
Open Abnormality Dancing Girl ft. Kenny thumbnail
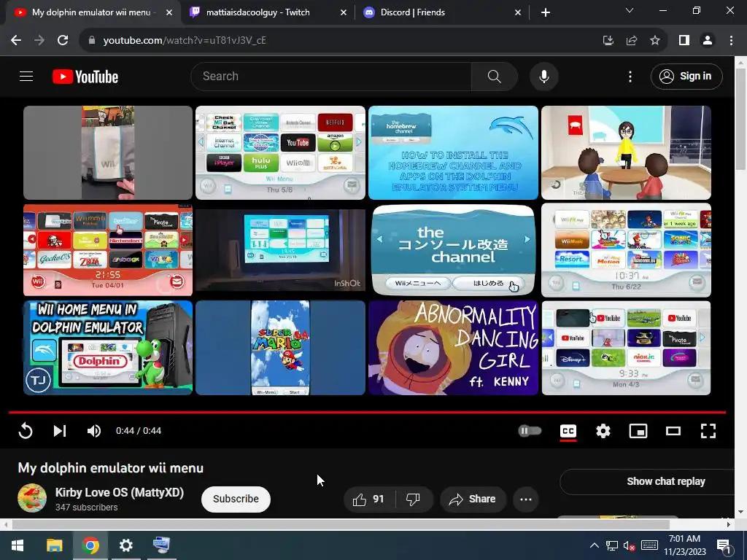[453, 348]
